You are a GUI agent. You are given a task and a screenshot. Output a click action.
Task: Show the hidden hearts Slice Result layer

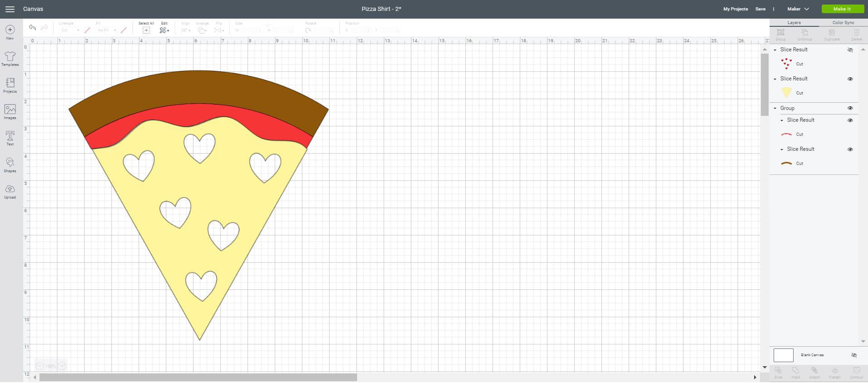point(850,50)
